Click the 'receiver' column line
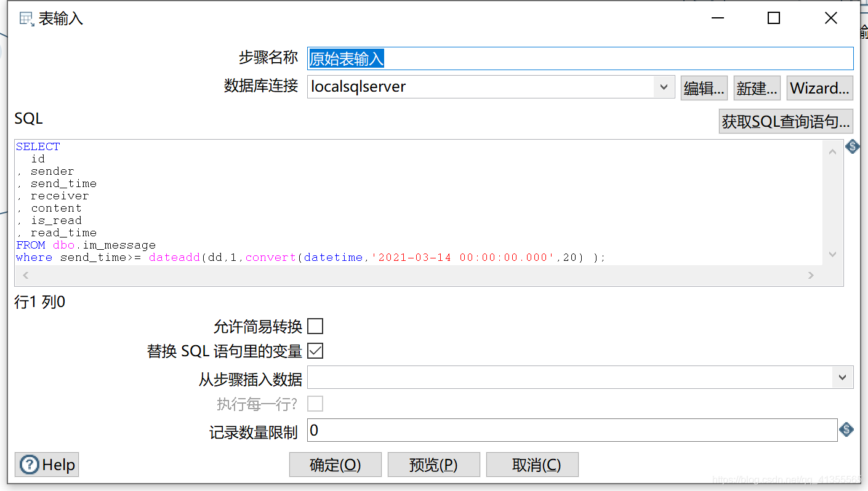The height and width of the screenshot is (491, 868). pos(52,196)
